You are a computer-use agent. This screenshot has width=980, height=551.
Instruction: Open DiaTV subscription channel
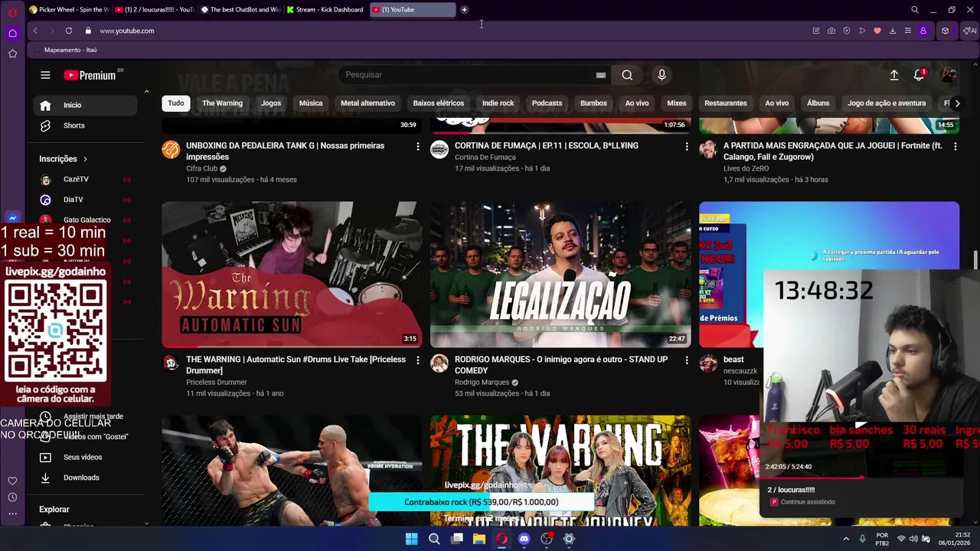click(x=85, y=200)
